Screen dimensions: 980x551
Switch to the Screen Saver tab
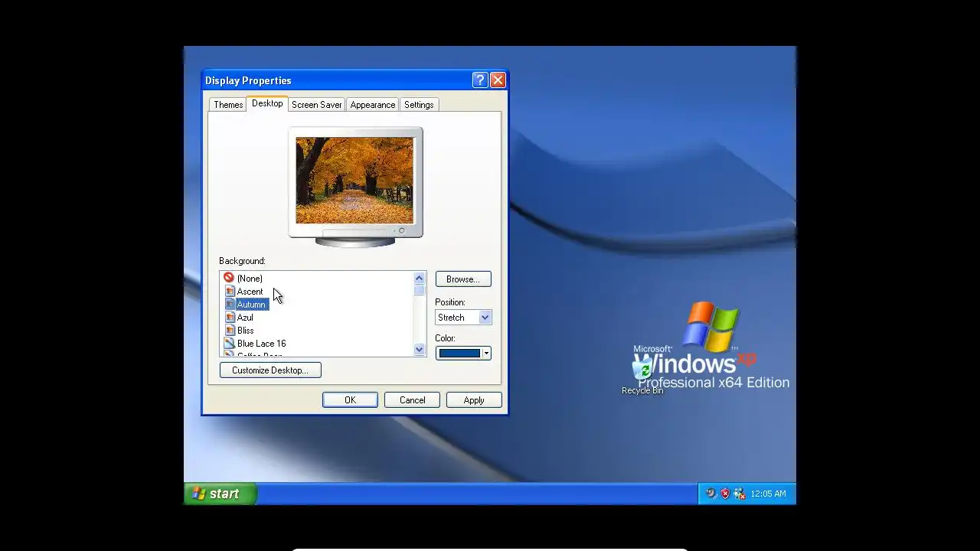[x=316, y=105]
